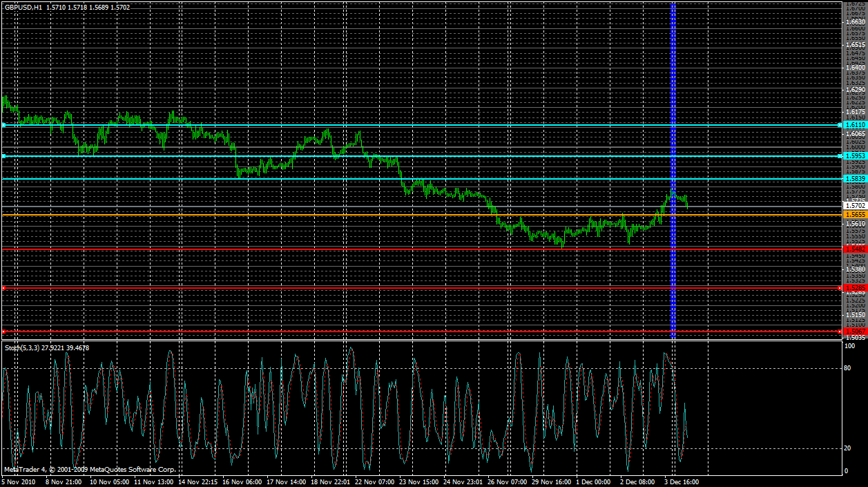The height and width of the screenshot is (487, 868).
Task: Click the 1 Dec 00:00 time label
Action: point(594,481)
